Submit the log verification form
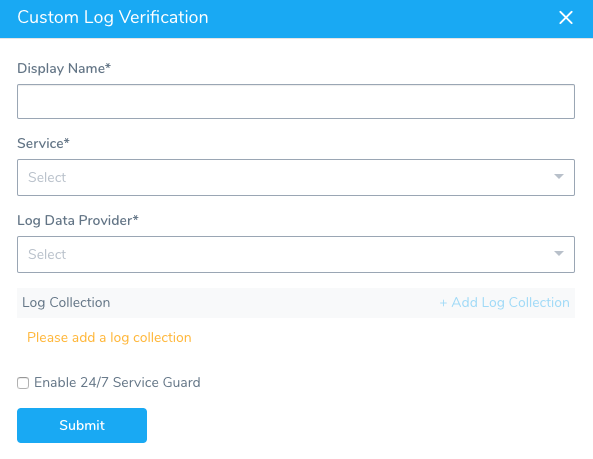This screenshot has width=593, height=459. (82, 425)
